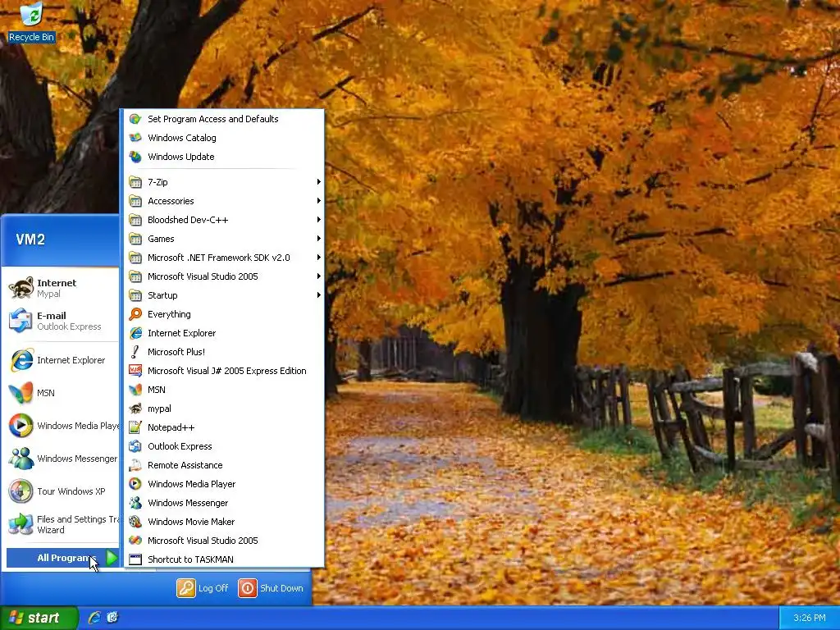Click the Microsoft Plus! icon
Image resolution: width=840 pixels, height=630 pixels.
pyautogui.click(x=135, y=352)
